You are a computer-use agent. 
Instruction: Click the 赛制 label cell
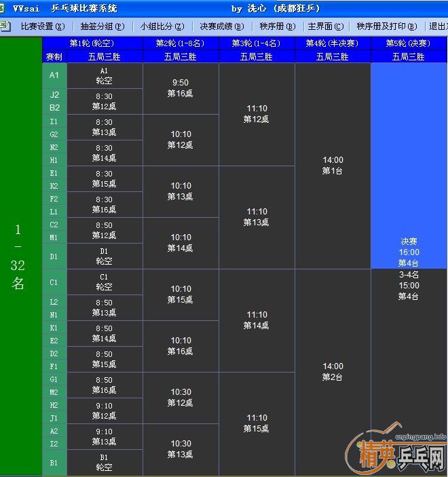click(x=54, y=56)
